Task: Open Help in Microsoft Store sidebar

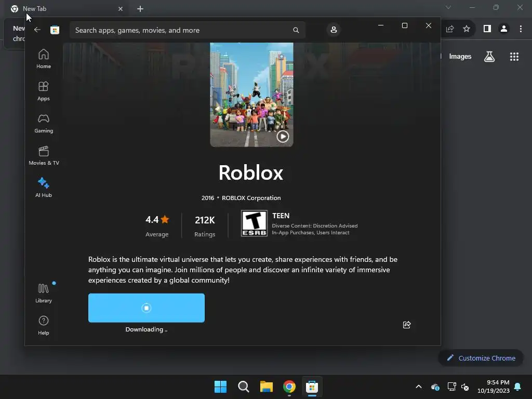Action: [x=44, y=325]
